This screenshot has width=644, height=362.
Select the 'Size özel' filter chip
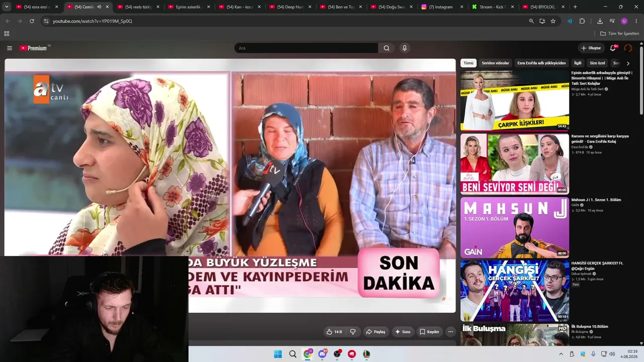pos(597,63)
